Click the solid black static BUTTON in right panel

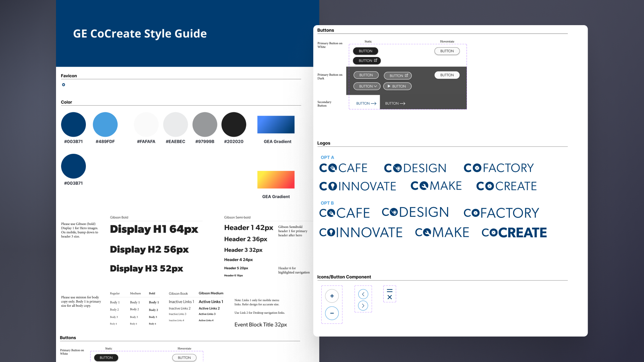pos(366,51)
